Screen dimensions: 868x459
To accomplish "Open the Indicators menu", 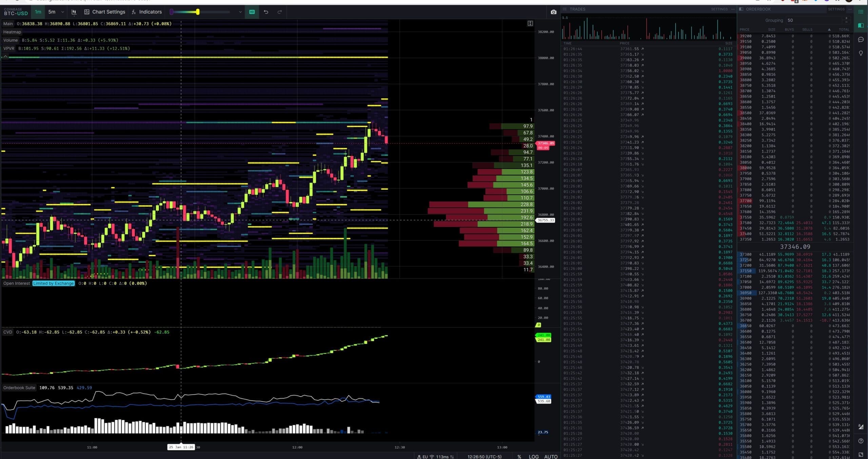I will pos(147,12).
